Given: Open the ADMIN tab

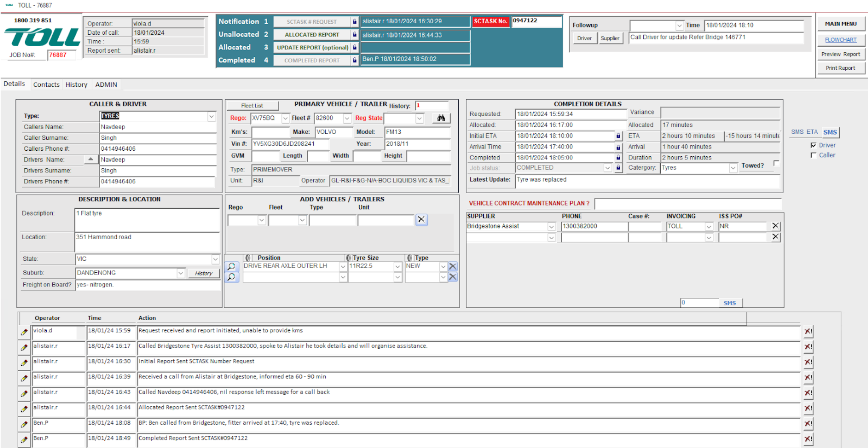Looking at the screenshot, I should 106,84.
